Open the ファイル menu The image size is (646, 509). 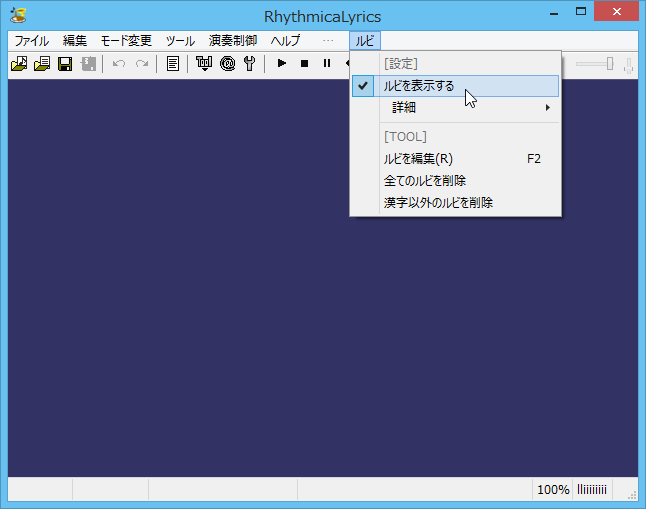32,41
